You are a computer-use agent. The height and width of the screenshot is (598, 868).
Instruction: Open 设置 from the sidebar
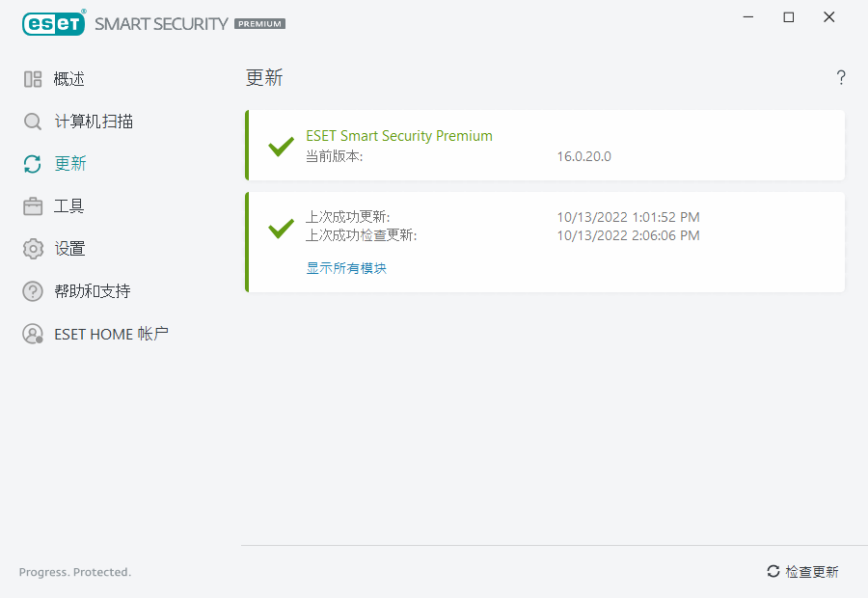click(69, 249)
